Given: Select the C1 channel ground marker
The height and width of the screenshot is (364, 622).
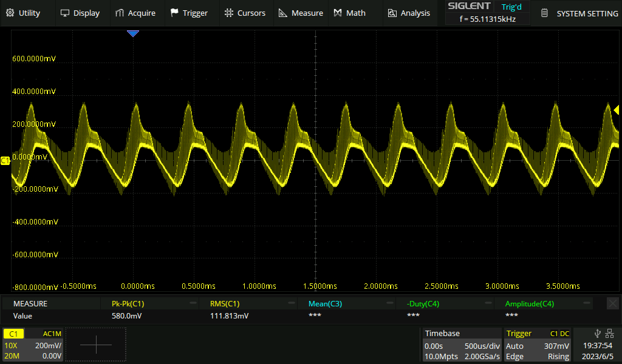Looking at the screenshot, I should click(5, 160).
